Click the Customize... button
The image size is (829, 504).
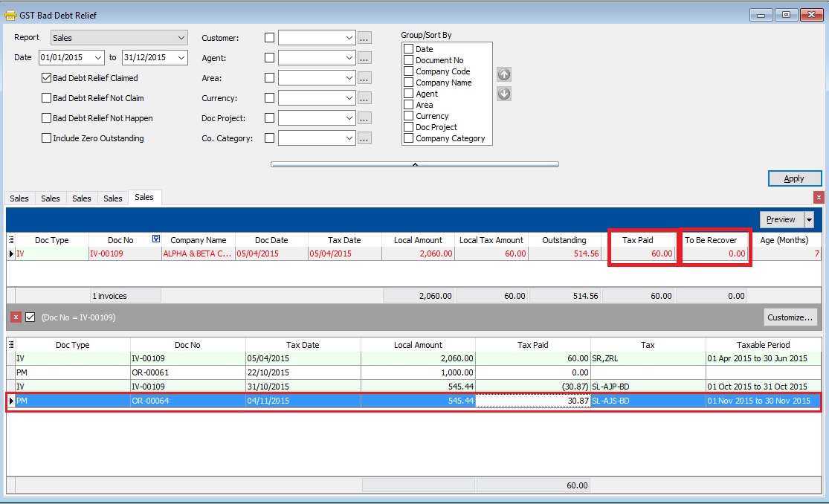pyautogui.click(x=790, y=317)
